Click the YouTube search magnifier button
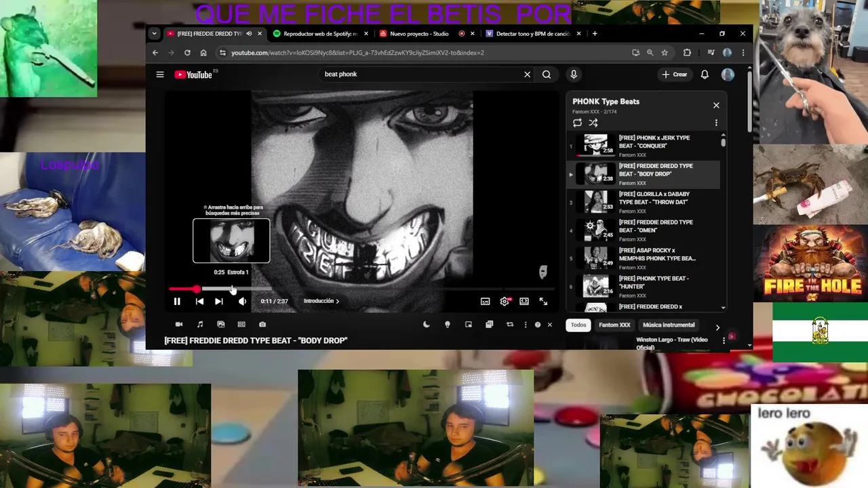This screenshot has height=488, width=868. [x=547, y=75]
